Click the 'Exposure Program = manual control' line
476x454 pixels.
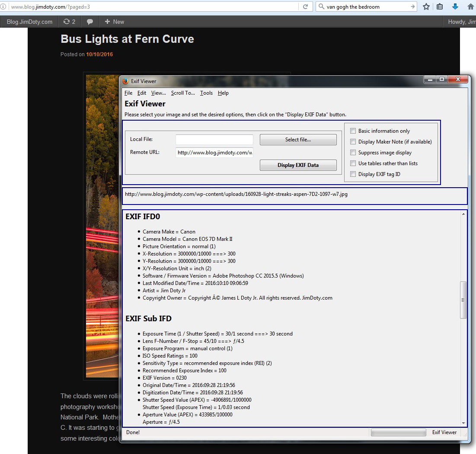tap(188, 348)
